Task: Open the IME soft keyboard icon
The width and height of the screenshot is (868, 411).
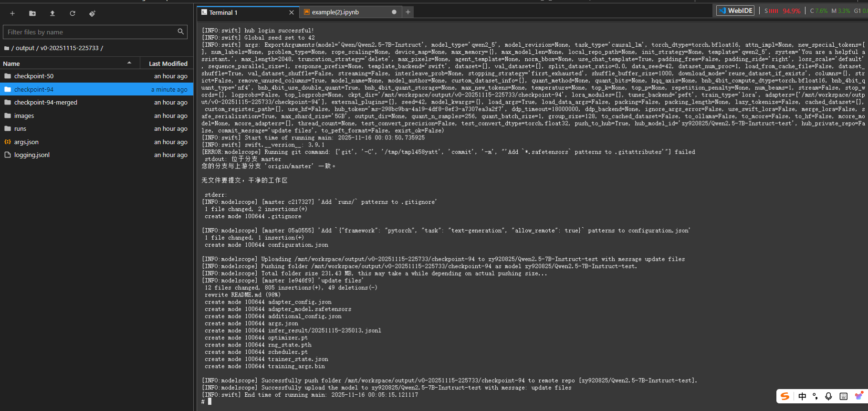Action: (843, 396)
